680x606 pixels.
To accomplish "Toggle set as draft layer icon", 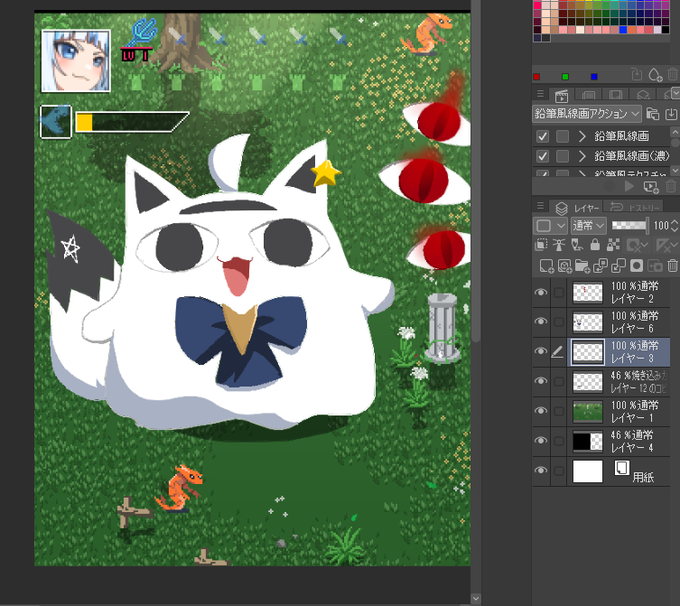I will (x=577, y=245).
